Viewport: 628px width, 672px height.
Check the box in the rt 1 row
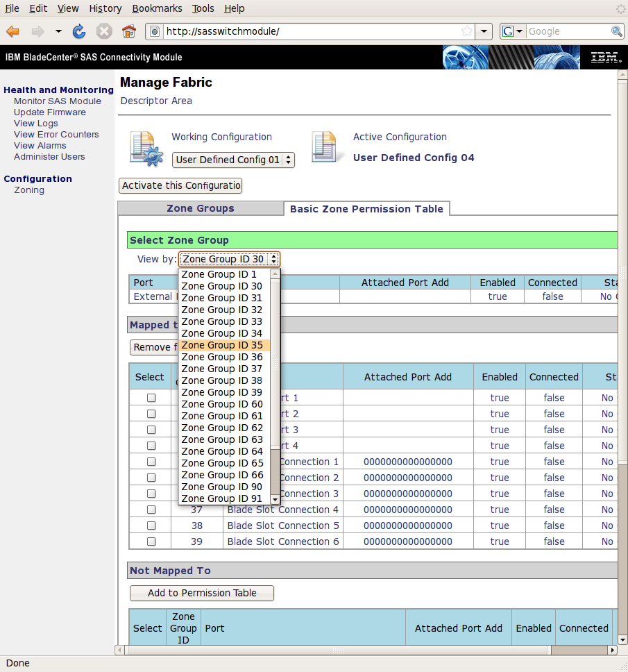151,398
